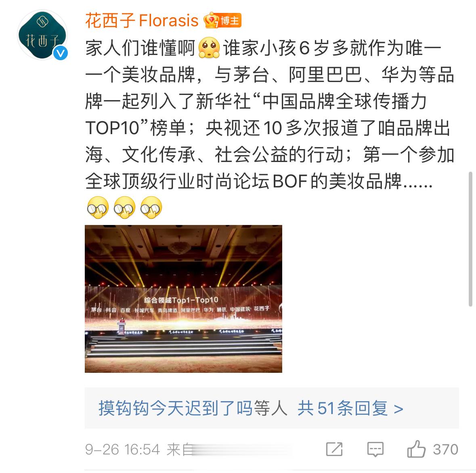Screen dimensions: 476x473
Task: Tap the pleading face emoji
Action: point(209,48)
